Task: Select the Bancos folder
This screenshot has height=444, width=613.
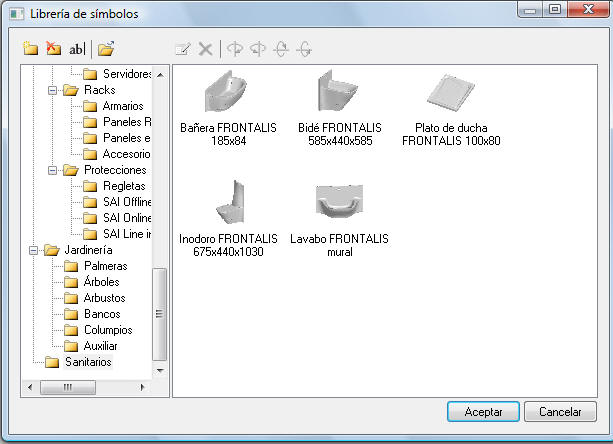Action: (92, 314)
